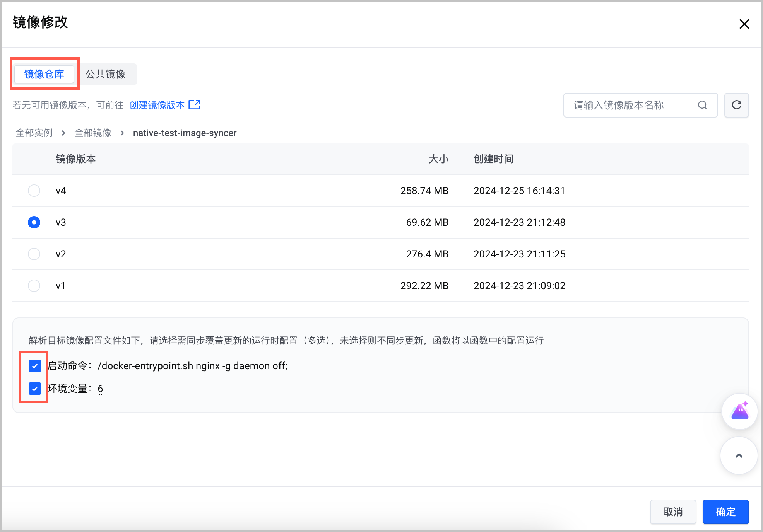
Task: Select the v4 image version radio
Action: click(x=34, y=191)
